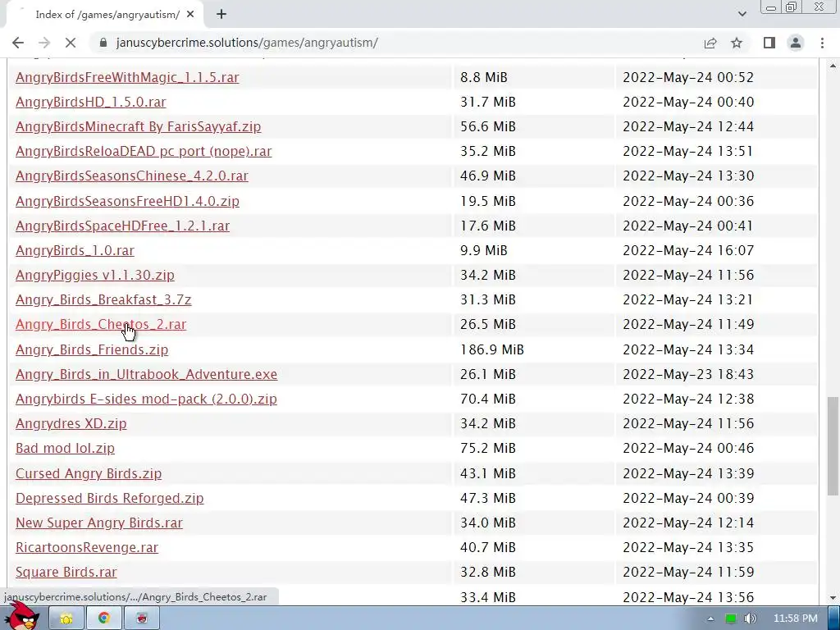Open Angrybirds E-sides mod-pack (2.0.0).zip
Viewport: 840px width, 630px height.
tap(146, 399)
